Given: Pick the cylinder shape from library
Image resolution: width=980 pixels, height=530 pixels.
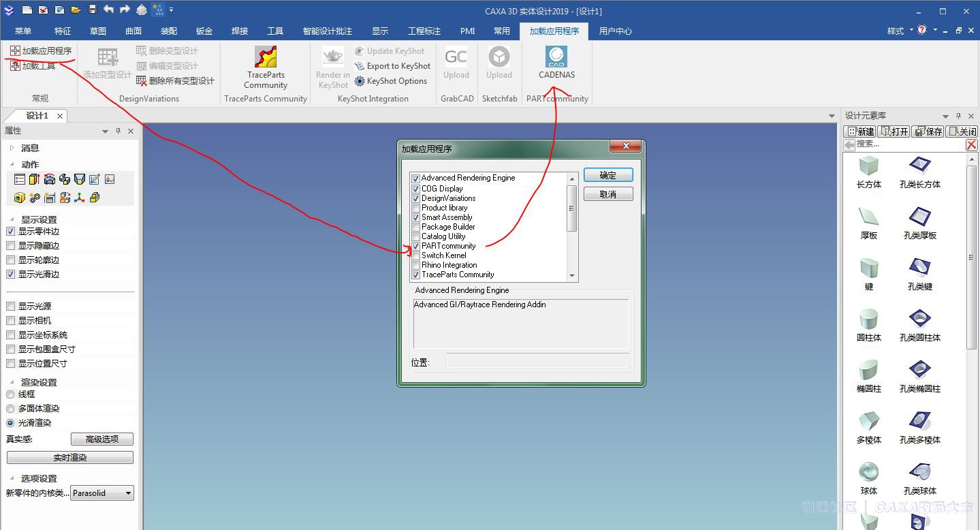Looking at the screenshot, I should click(x=868, y=319).
